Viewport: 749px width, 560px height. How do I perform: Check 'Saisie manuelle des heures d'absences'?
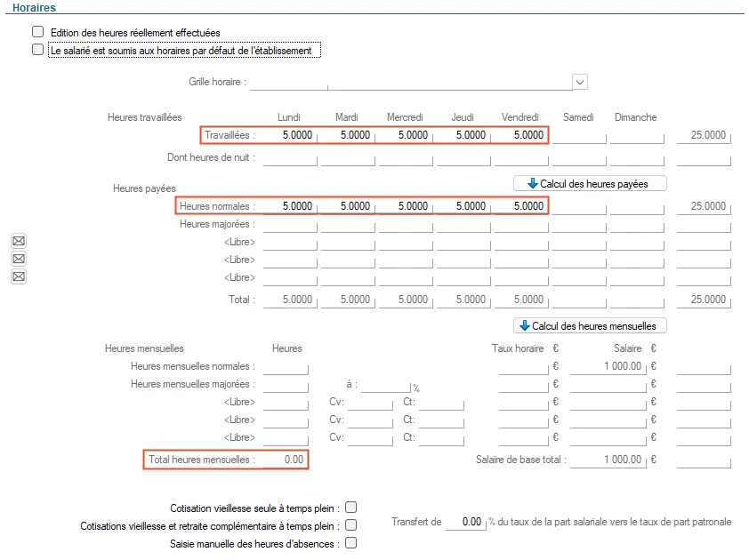click(350, 543)
